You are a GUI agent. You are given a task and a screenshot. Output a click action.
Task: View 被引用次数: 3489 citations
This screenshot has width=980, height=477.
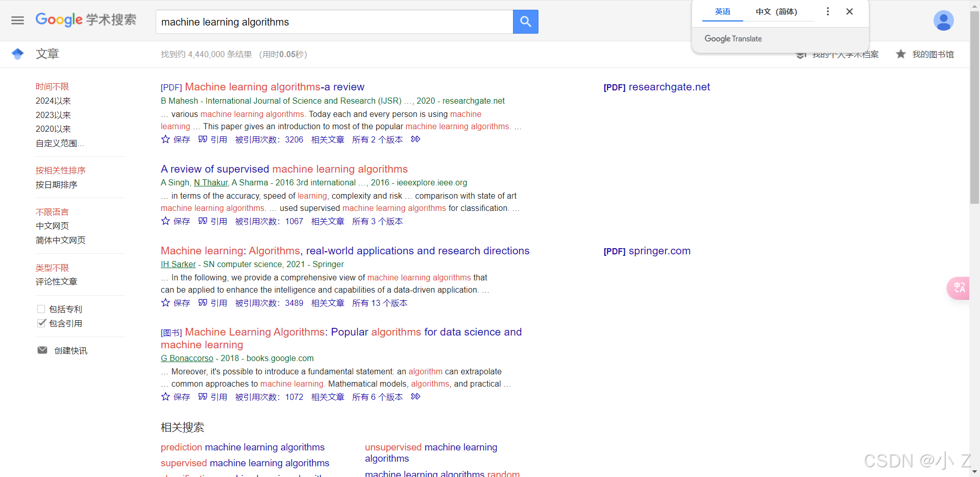269,303
